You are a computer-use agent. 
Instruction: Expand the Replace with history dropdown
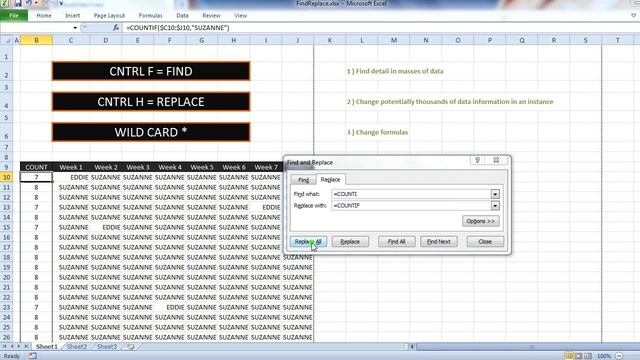(495, 206)
